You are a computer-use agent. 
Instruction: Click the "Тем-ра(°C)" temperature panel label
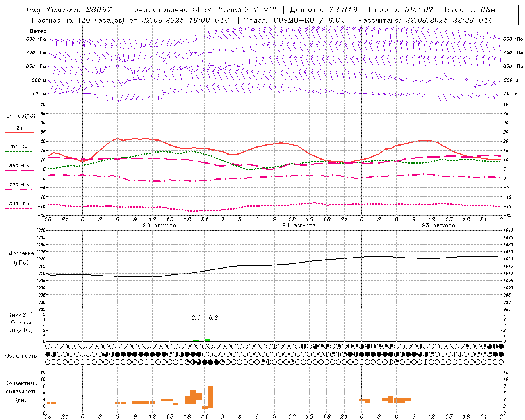click(x=19, y=116)
